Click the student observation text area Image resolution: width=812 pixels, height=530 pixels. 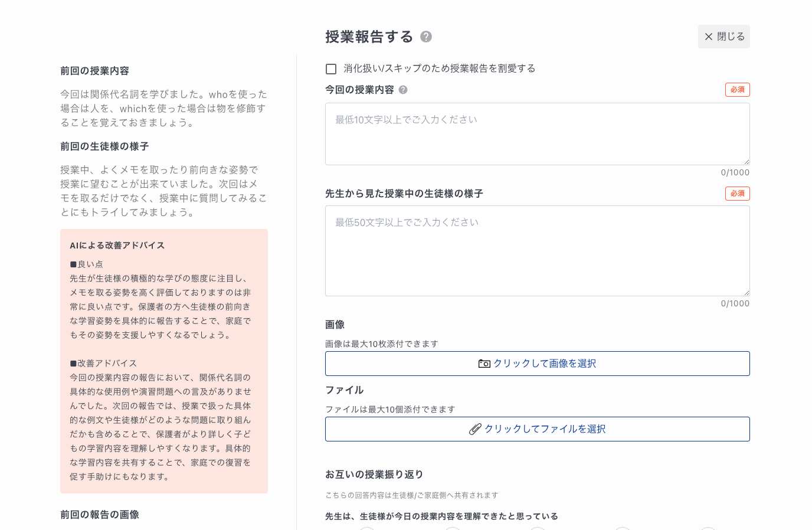(537, 250)
